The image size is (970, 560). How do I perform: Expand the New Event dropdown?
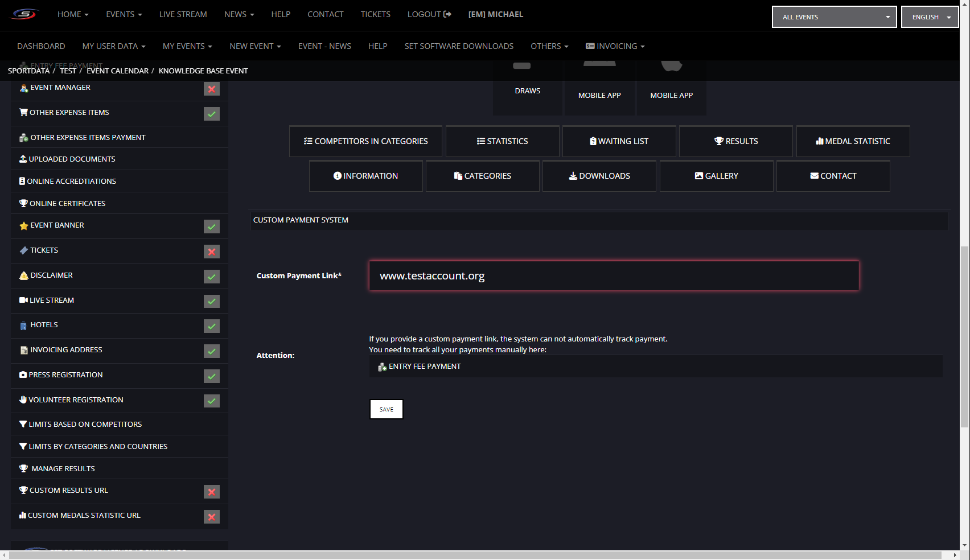click(x=255, y=46)
